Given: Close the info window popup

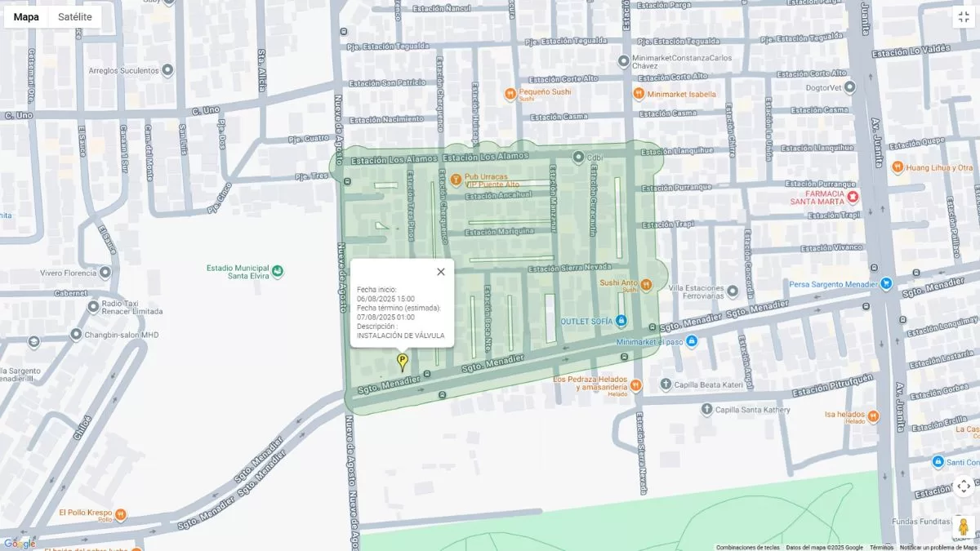Looking at the screenshot, I should 441,272.
